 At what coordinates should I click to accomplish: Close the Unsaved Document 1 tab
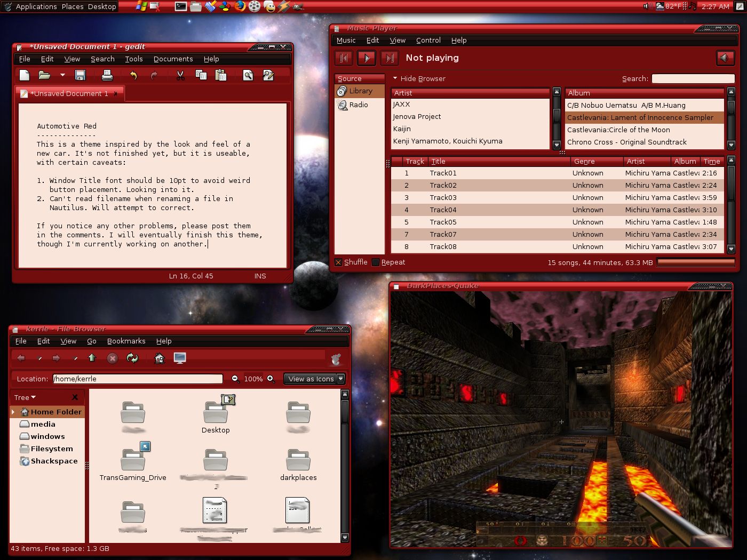[x=116, y=93]
